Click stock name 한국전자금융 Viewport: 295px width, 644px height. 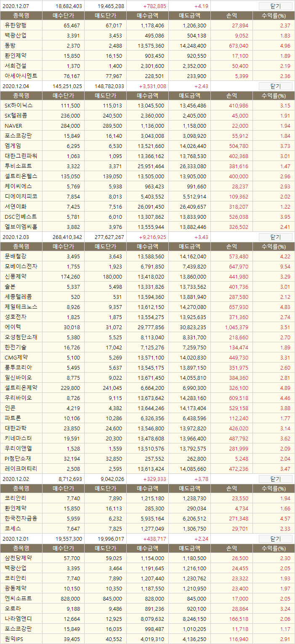click(21, 518)
